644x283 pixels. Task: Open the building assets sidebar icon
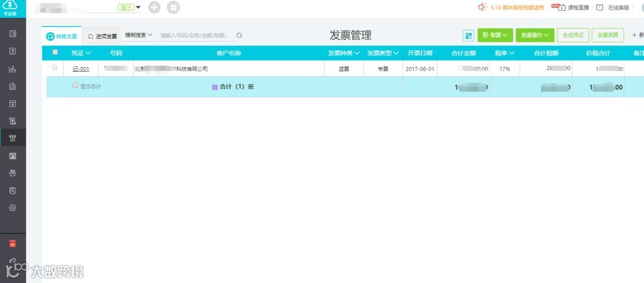pyautogui.click(x=13, y=87)
